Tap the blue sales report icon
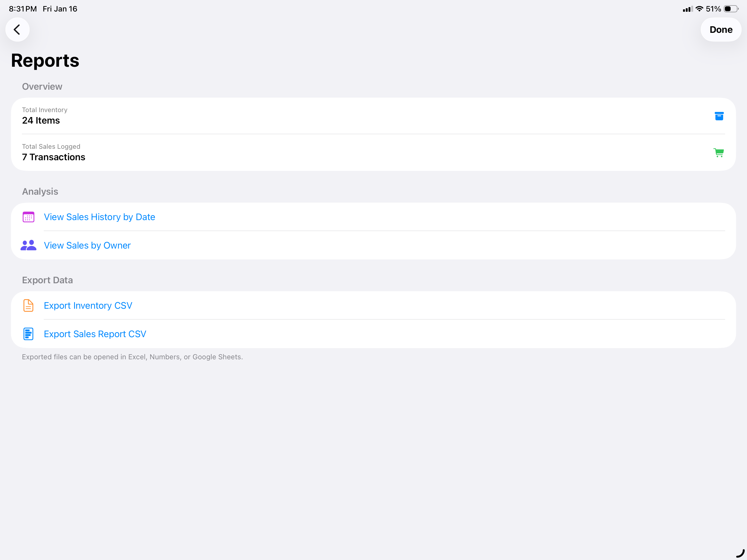 click(x=28, y=334)
